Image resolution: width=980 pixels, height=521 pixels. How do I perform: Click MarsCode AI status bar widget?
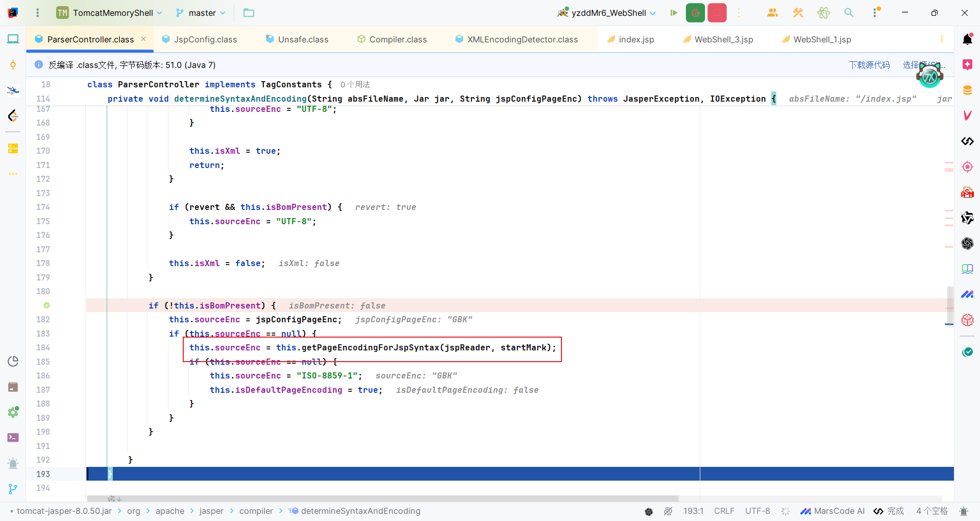832,511
